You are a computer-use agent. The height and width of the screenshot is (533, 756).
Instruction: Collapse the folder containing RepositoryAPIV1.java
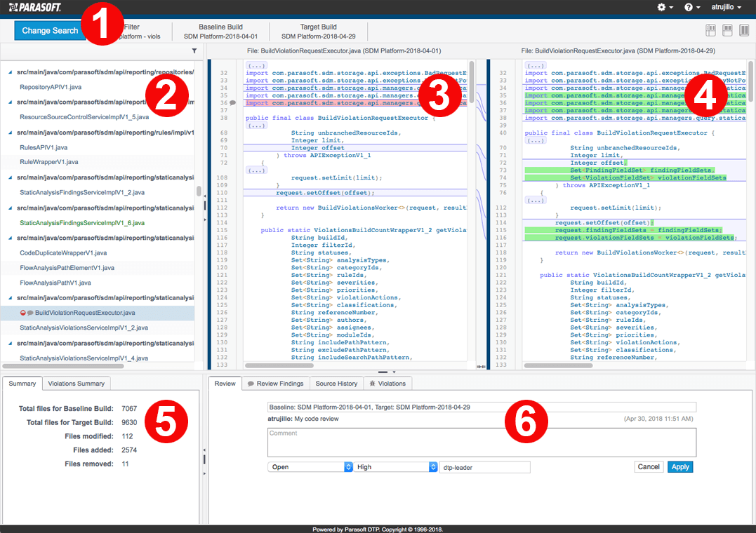coord(10,72)
